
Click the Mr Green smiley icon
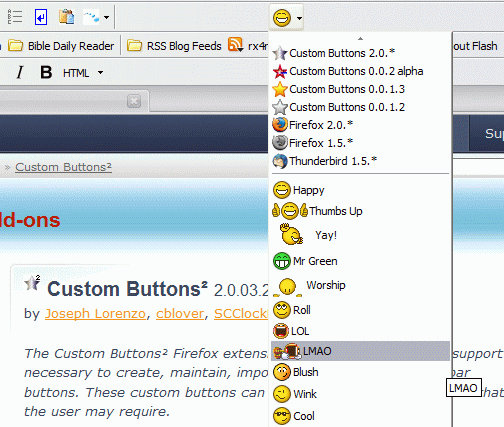pyautogui.click(x=282, y=261)
